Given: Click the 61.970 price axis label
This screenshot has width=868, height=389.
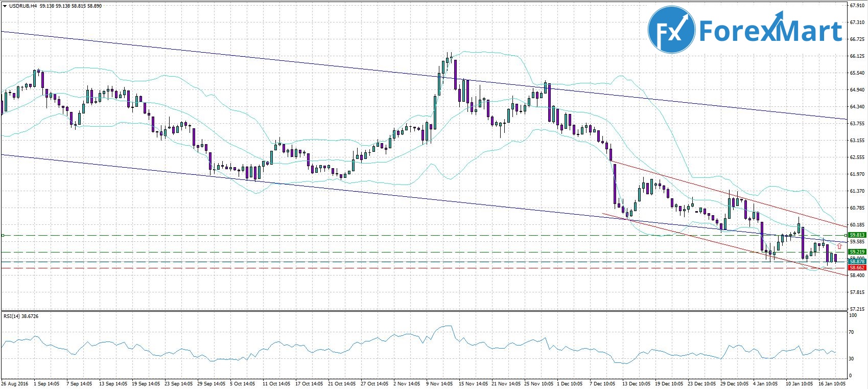Looking at the screenshot, I should coord(857,174).
